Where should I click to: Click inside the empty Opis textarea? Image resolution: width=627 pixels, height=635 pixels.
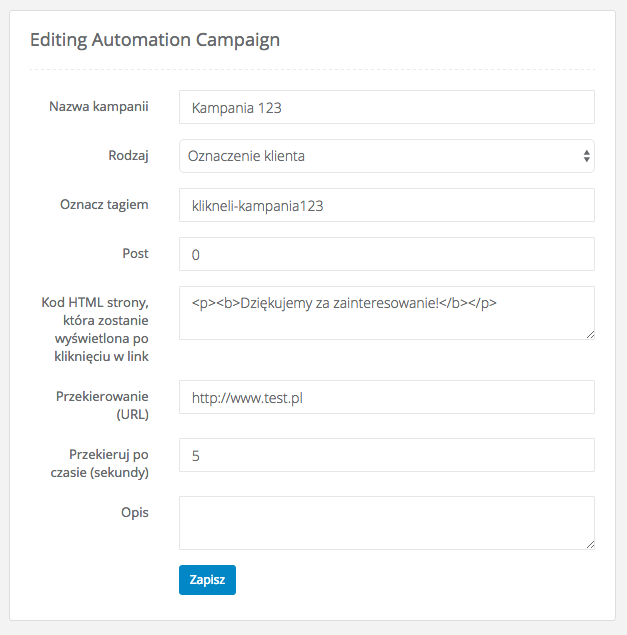(x=387, y=523)
